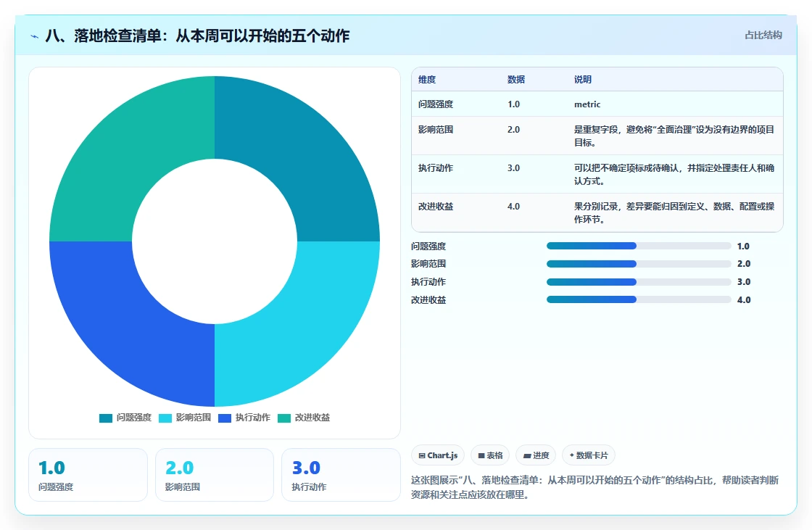Toggle 问题强度 legend color box
Image resolution: width=812 pixels, height=530 pixels.
pos(106,418)
